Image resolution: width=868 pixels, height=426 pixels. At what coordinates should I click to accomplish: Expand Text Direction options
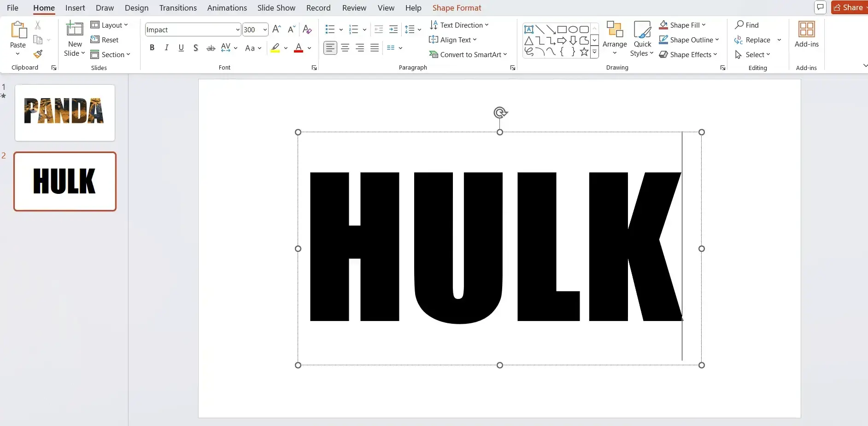(459, 25)
